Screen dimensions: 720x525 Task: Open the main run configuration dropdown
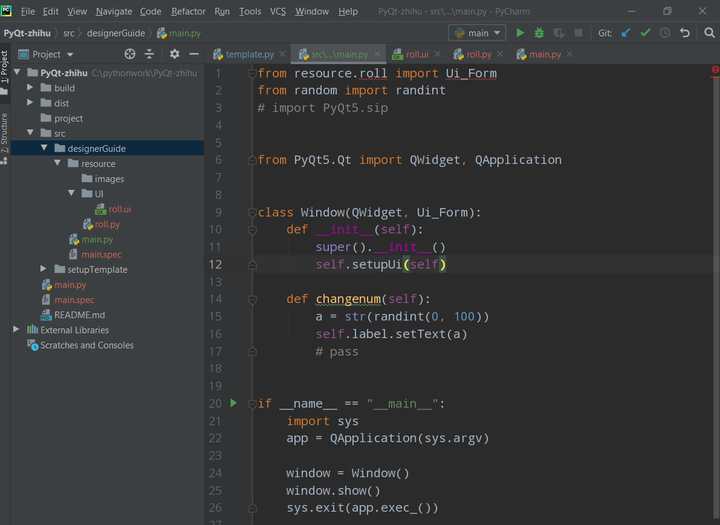477,33
